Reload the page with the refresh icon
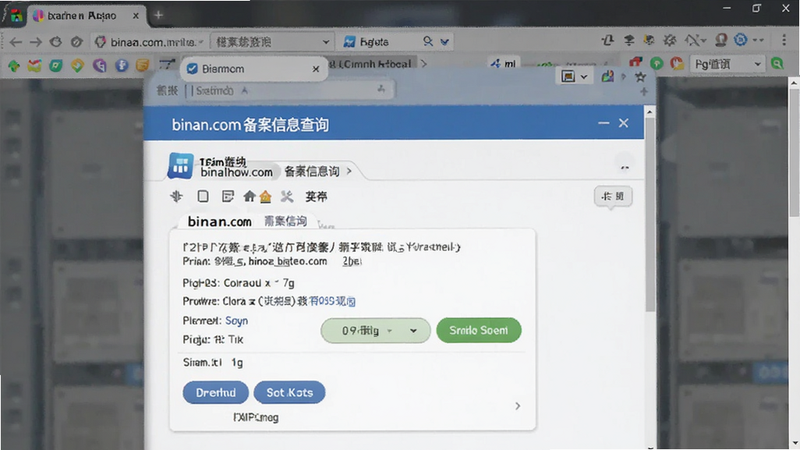The height and width of the screenshot is (450, 800). click(x=56, y=42)
